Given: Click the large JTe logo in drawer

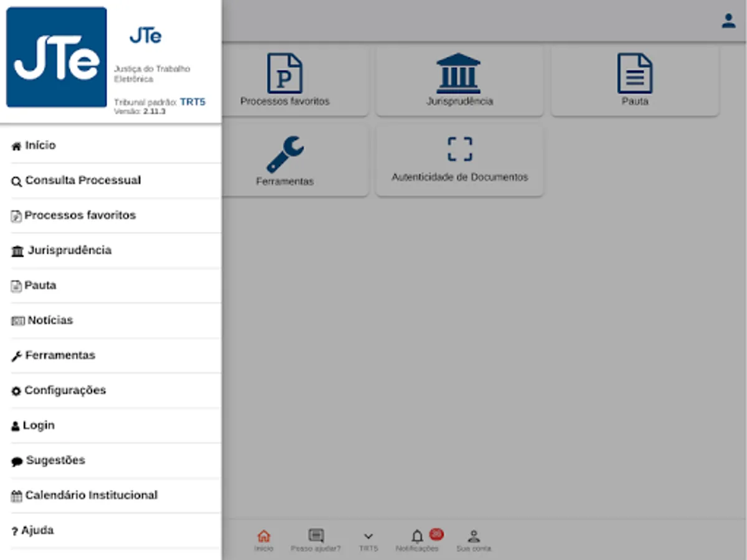Looking at the screenshot, I should (57, 57).
